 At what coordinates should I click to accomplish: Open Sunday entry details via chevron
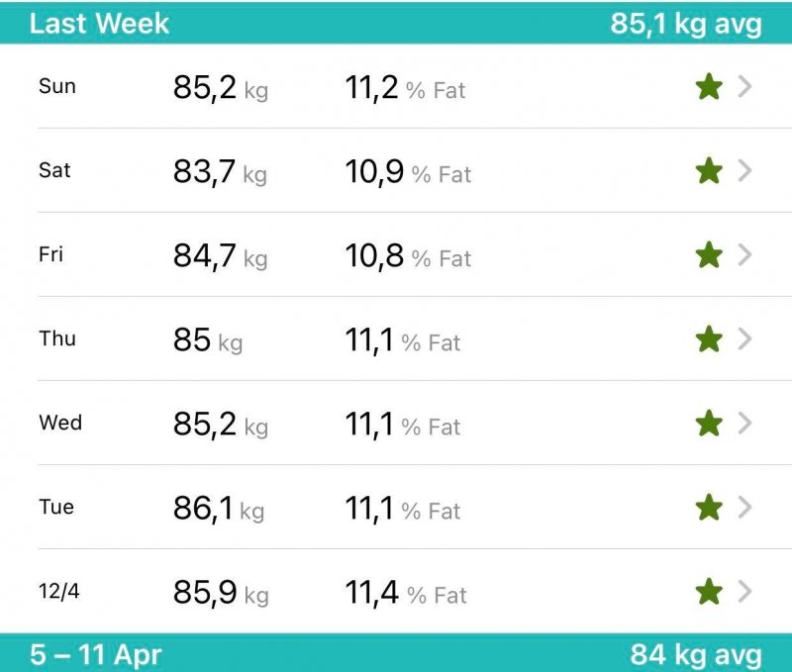pyautogui.click(x=745, y=86)
